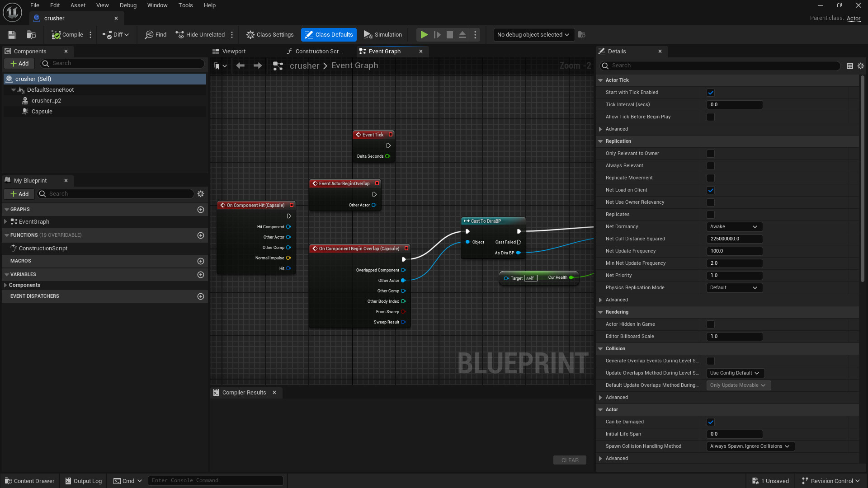Enable the Replicates checkbox
868x488 pixels.
click(x=711, y=215)
